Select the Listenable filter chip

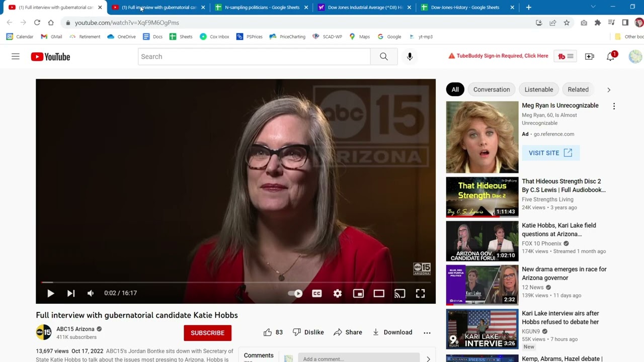(539, 89)
